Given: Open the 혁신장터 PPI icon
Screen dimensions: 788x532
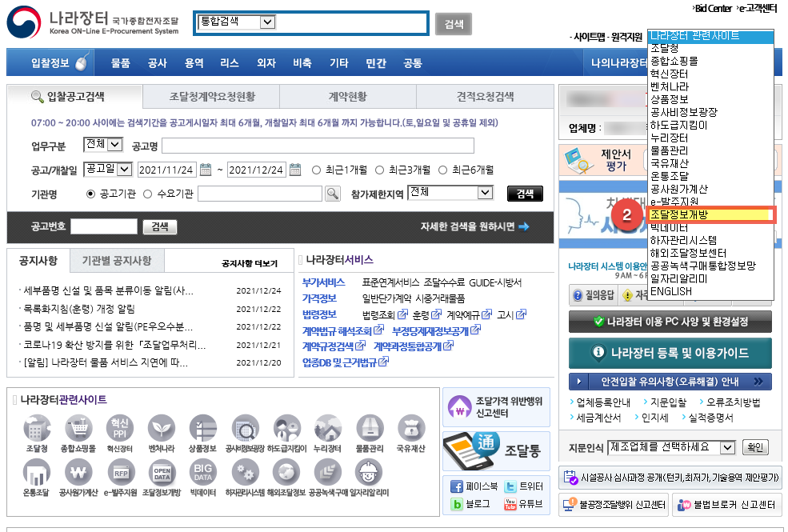Looking at the screenshot, I should 120,428.
